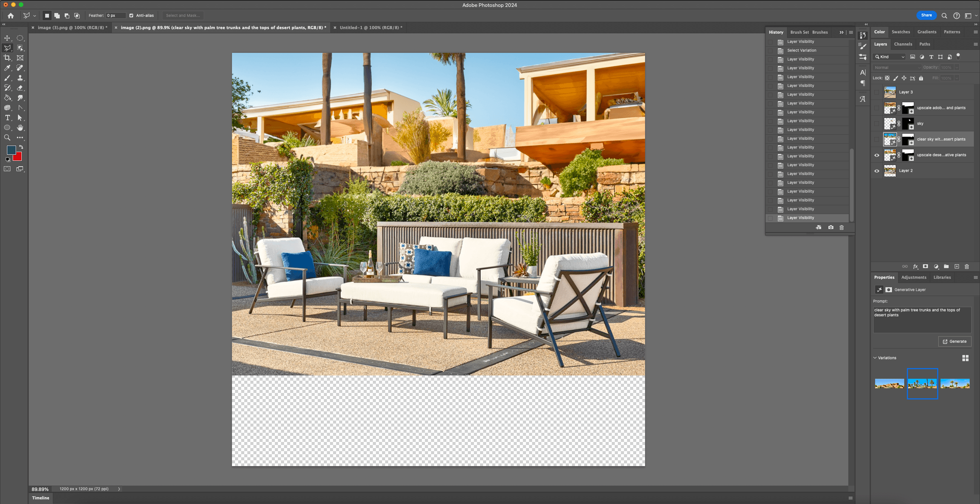
Task: Collapse the Variations section
Action: 875,358
